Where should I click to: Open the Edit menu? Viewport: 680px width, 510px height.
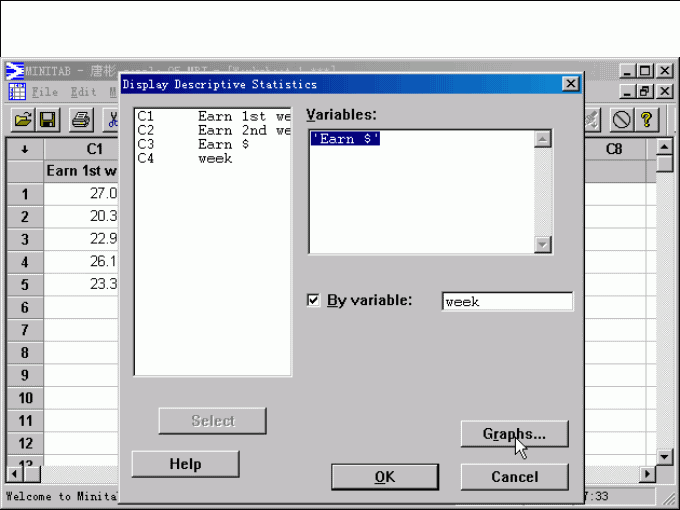click(84, 92)
